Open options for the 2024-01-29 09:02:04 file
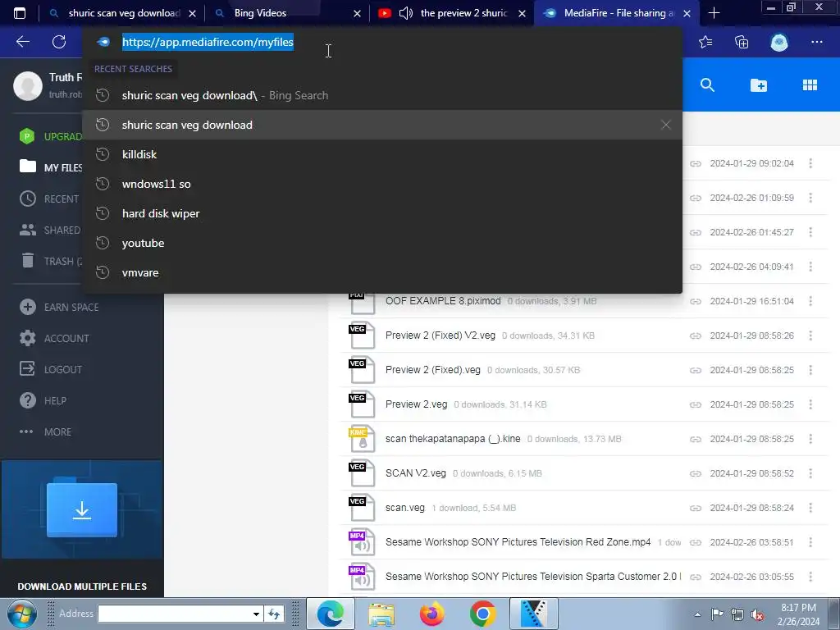The height and width of the screenshot is (630, 840). click(810, 163)
